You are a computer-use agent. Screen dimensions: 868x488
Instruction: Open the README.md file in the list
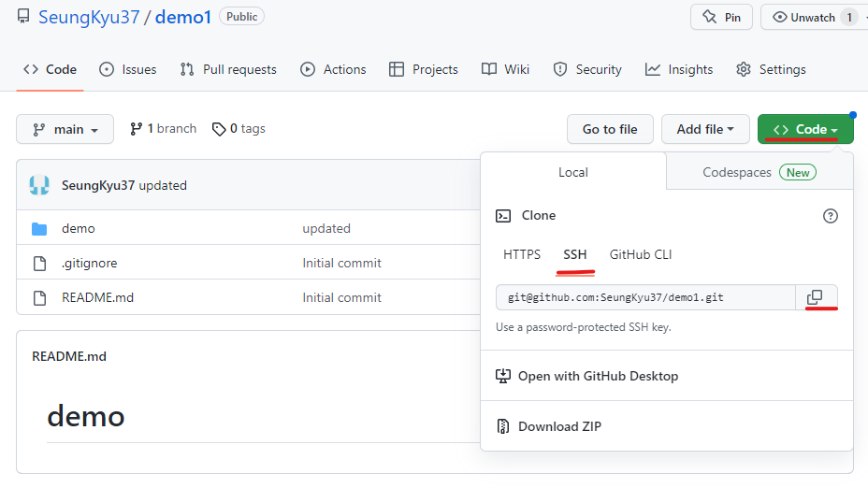pyautogui.click(x=97, y=297)
